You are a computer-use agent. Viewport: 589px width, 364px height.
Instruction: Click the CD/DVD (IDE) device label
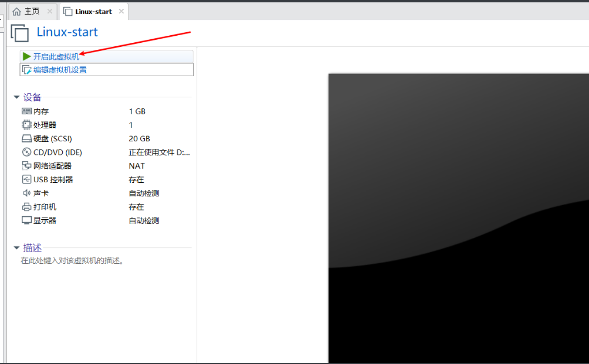(57, 152)
